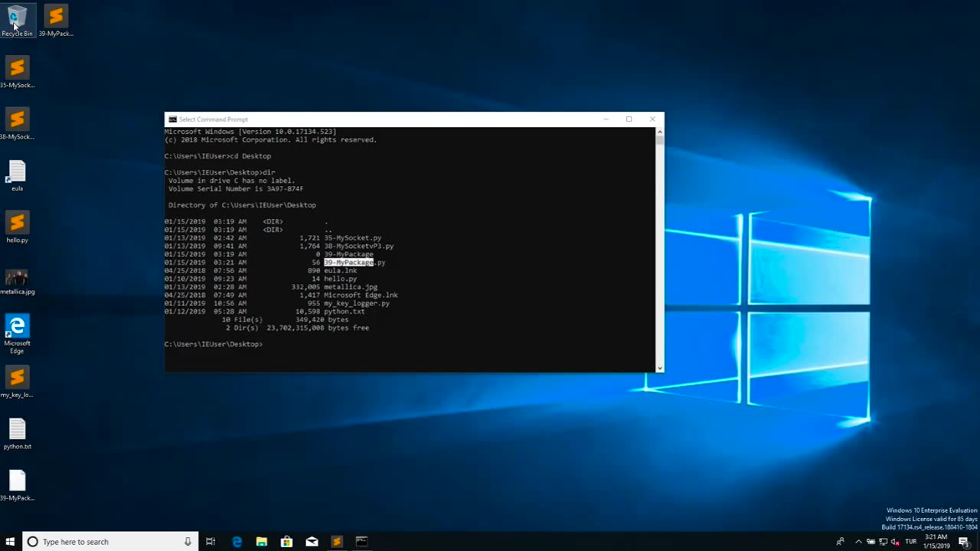
Task: Open the Action Center notifications icon
Action: (x=964, y=542)
